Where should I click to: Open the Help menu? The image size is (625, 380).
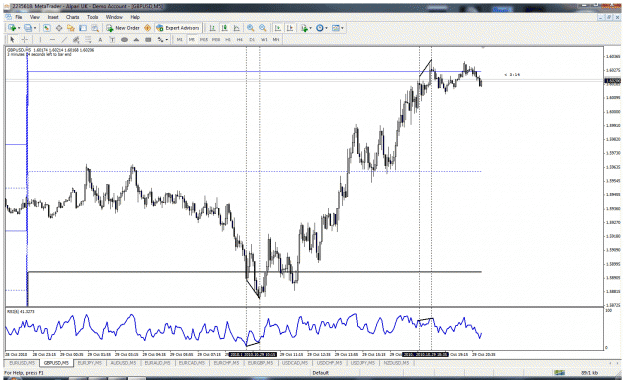tap(135, 17)
